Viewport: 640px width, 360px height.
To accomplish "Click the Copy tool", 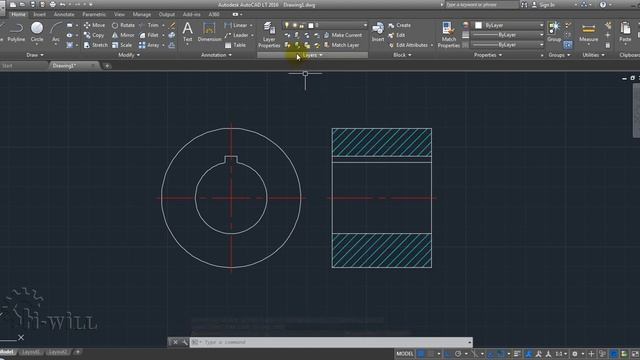I will point(94,35).
